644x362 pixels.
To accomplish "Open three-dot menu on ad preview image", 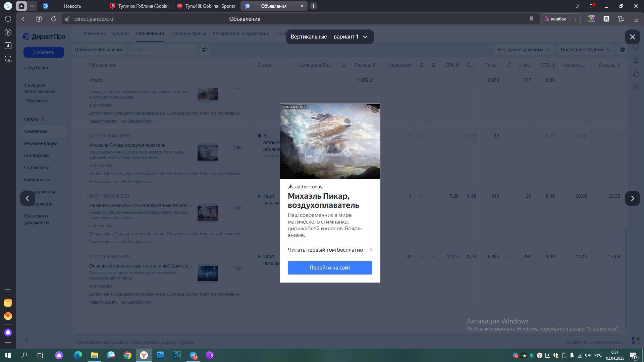I will pyautogui.click(x=375, y=109).
